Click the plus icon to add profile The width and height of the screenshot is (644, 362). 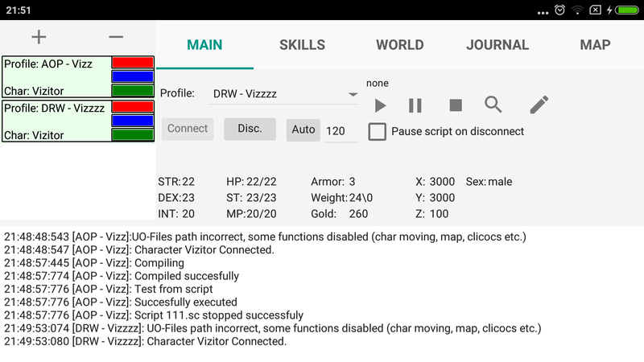click(x=39, y=37)
